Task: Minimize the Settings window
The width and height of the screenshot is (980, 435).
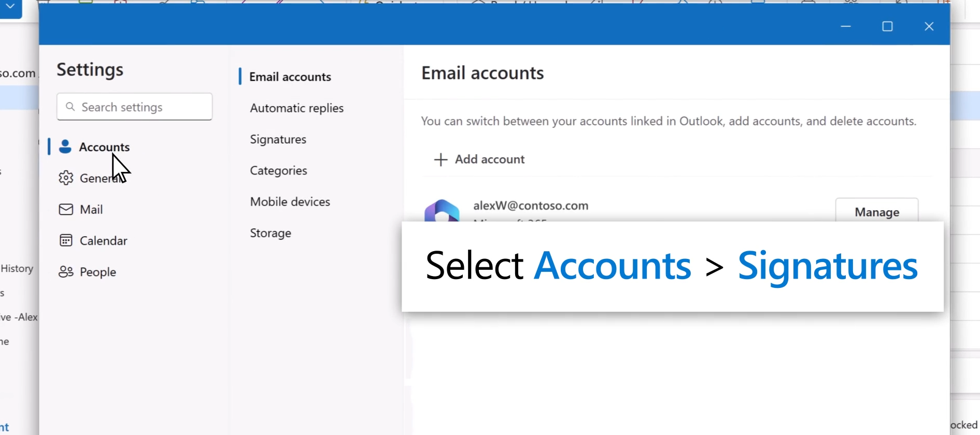Action: [x=846, y=26]
